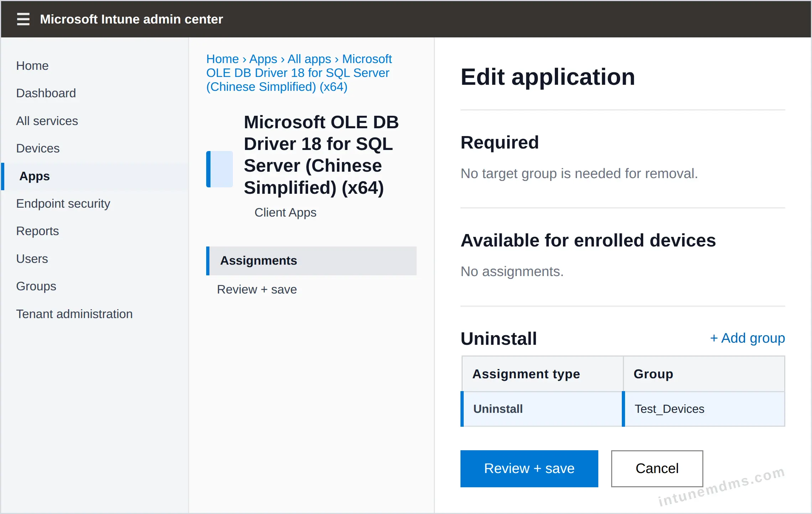Click Available for enrolled devices heading
This screenshot has height=514, width=812.
point(588,240)
